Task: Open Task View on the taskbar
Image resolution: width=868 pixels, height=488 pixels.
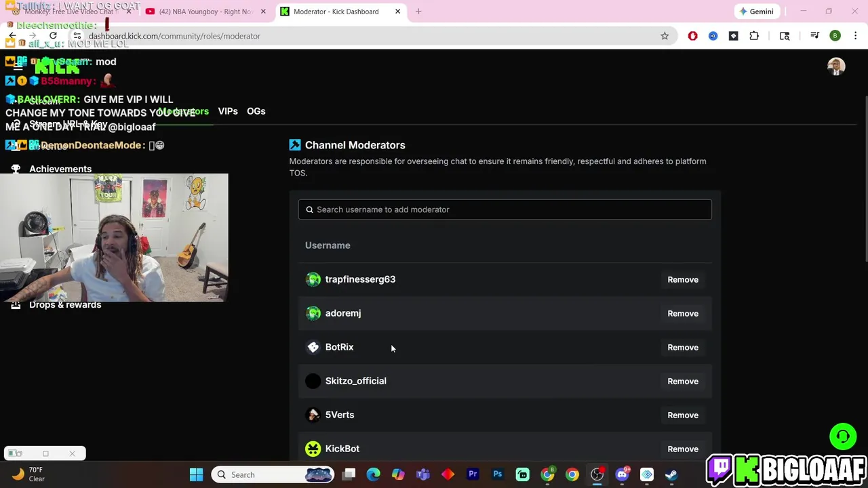Action: click(349, 474)
